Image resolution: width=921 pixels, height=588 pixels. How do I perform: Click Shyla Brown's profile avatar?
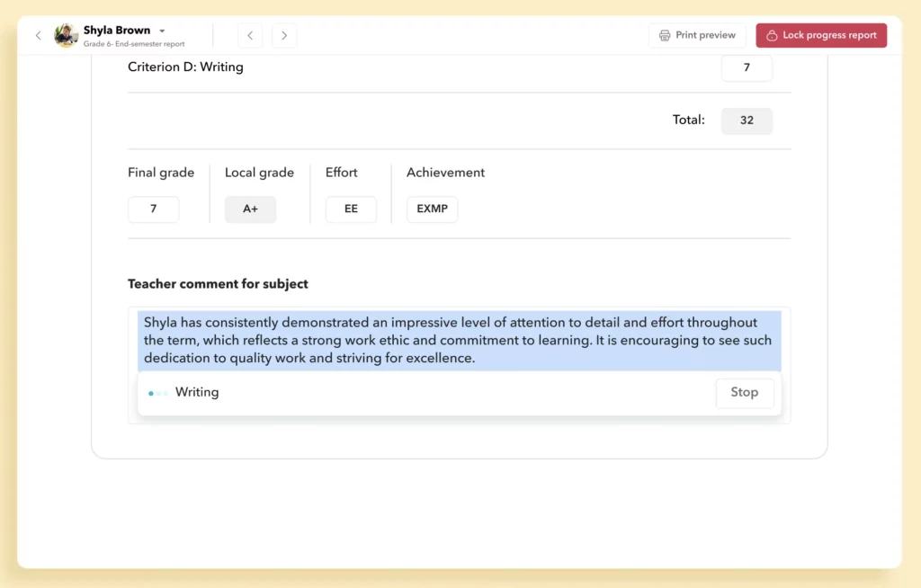(x=66, y=36)
